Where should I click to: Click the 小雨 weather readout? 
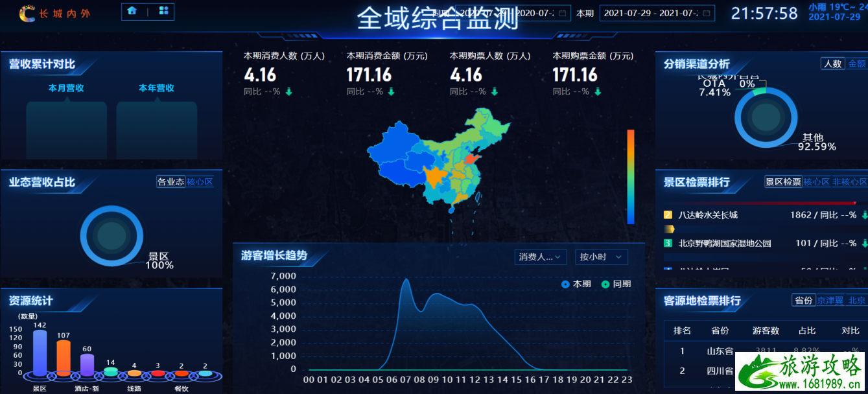tap(838, 7)
